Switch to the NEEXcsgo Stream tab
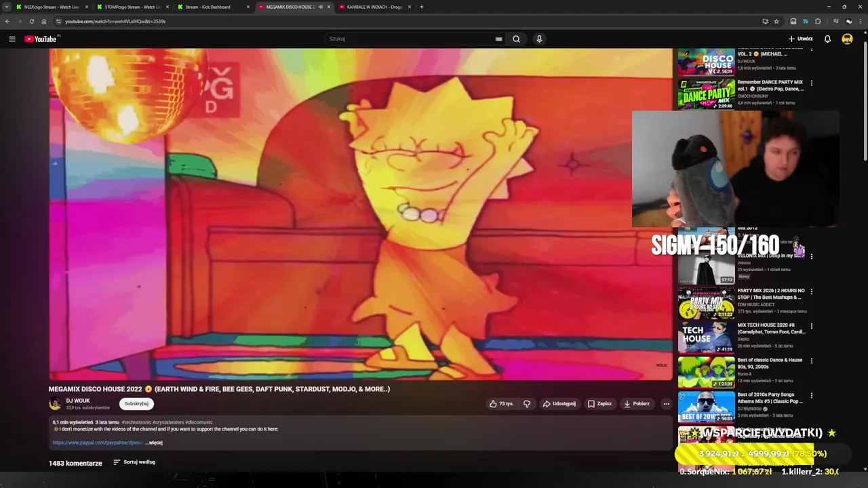Screen dimensions: 868x488 52,7
